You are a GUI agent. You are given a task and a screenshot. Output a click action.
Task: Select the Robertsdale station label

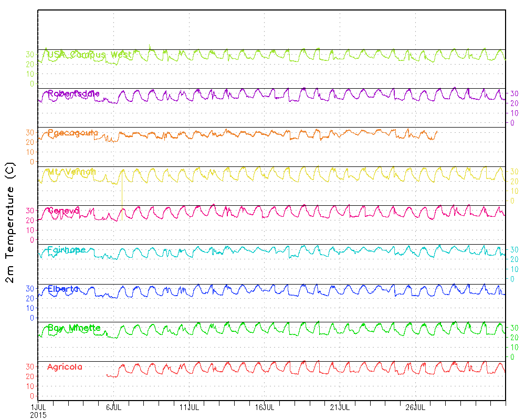[x=73, y=94]
